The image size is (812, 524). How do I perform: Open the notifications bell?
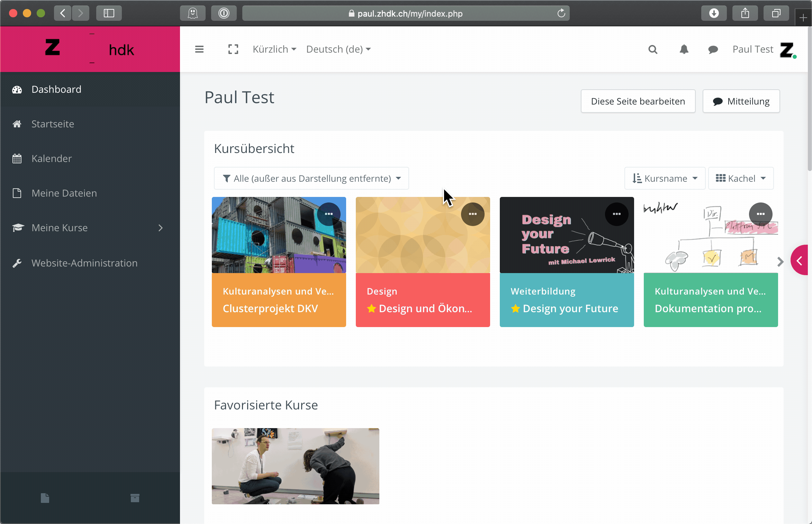click(684, 49)
